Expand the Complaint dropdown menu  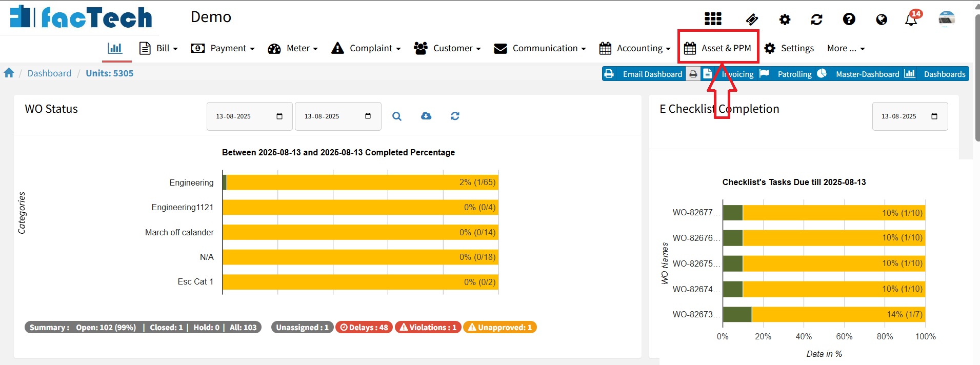click(366, 48)
